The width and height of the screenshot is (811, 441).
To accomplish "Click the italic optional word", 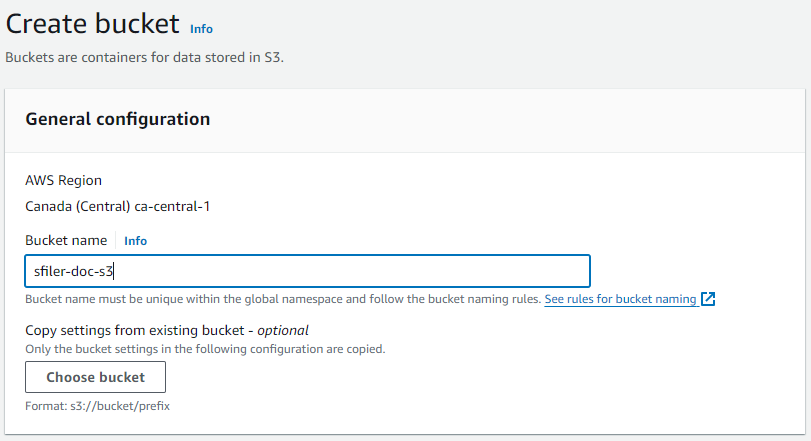I will 283,330.
